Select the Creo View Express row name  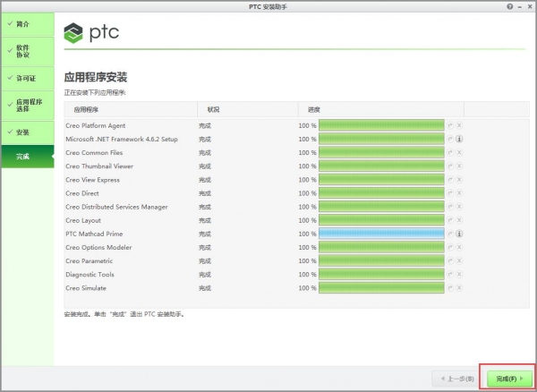tap(93, 180)
